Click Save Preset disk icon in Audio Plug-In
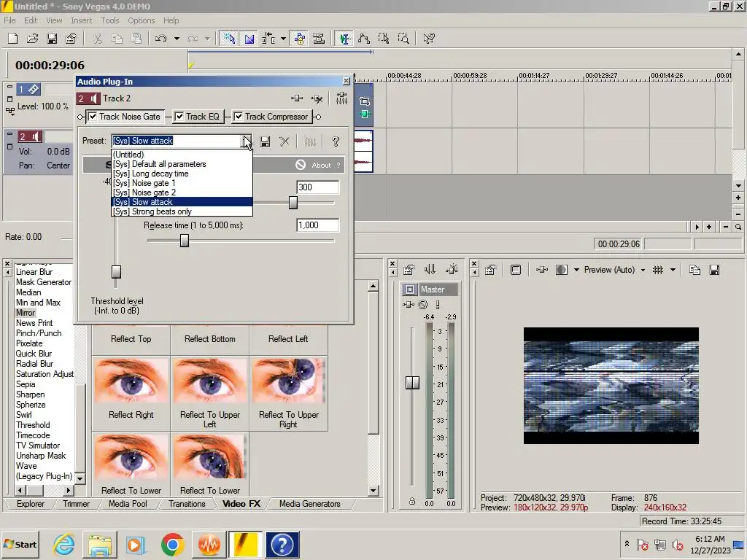The height and width of the screenshot is (560, 747). (266, 141)
